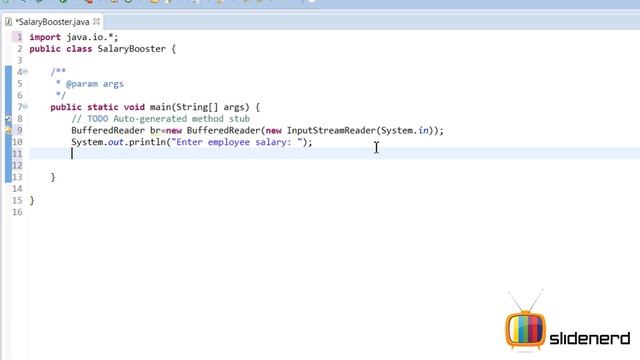
Task: Close the SalaryBooster.java tab with the X
Action: pos(96,21)
